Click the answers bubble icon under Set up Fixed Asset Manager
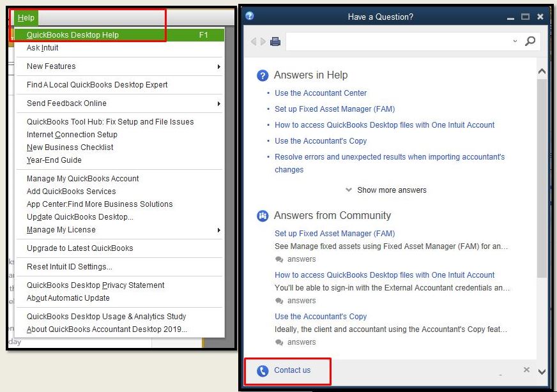This screenshot has height=392, width=557. (279, 260)
